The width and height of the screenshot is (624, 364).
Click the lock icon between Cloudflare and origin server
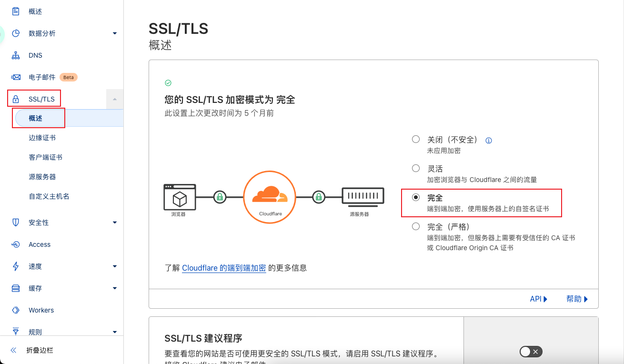pos(319,197)
